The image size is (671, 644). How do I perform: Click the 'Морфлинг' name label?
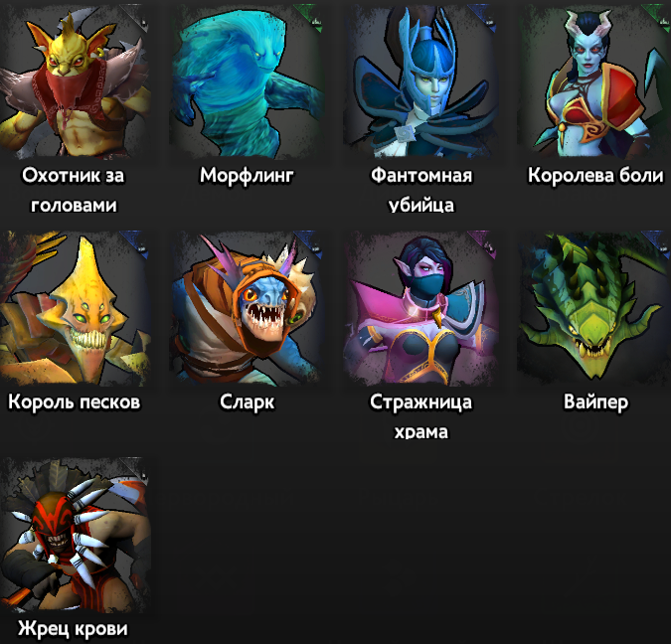pyautogui.click(x=247, y=176)
